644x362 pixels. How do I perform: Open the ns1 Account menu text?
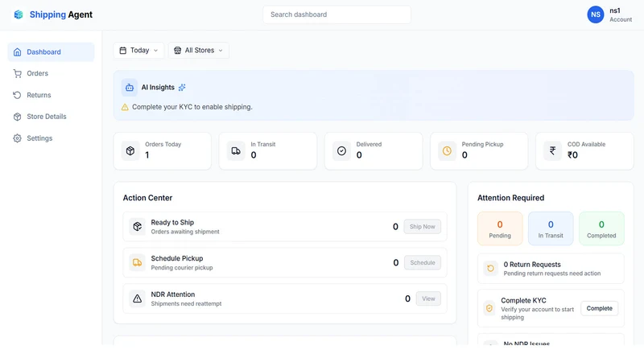coord(621,14)
